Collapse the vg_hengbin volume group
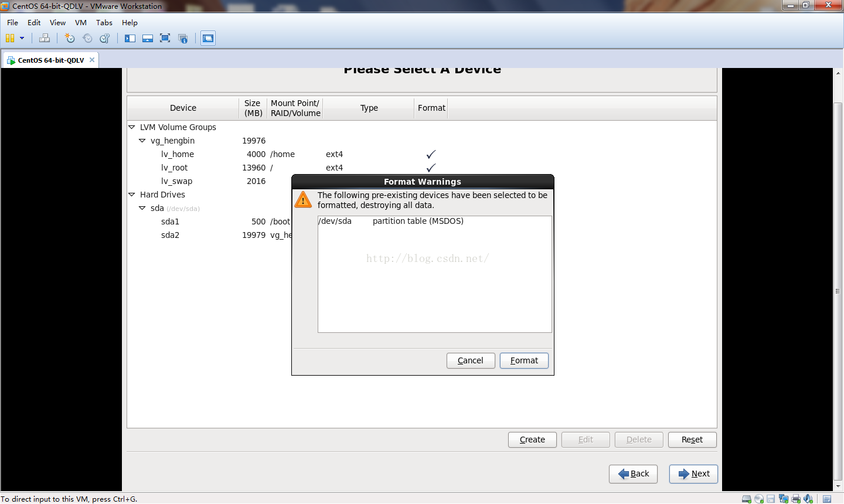The width and height of the screenshot is (844, 504). (142, 141)
